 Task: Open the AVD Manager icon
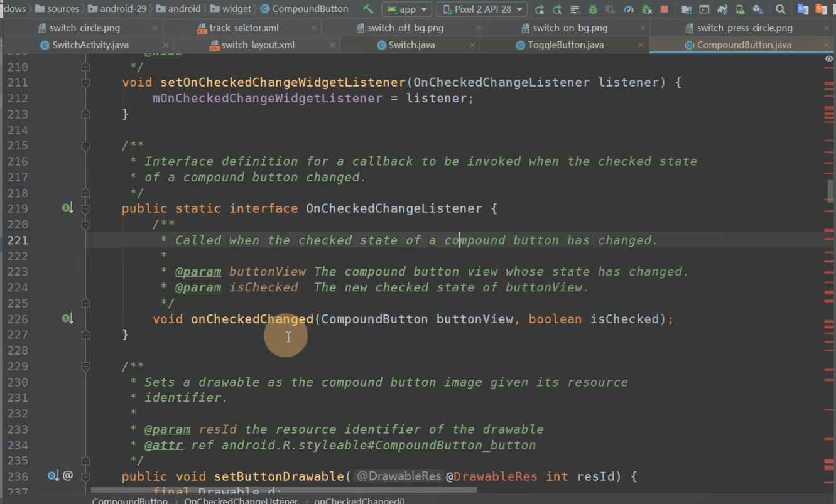pyautogui.click(x=740, y=9)
